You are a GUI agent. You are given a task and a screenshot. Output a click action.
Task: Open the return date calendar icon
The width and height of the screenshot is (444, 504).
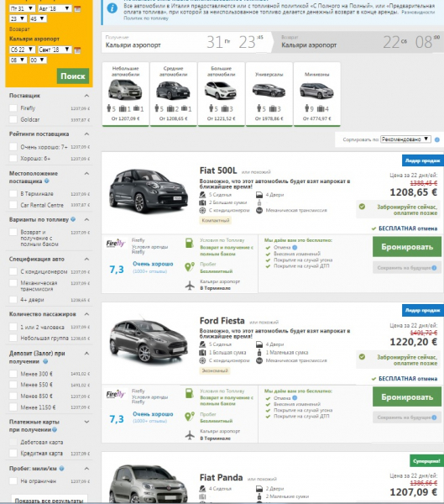tap(77, 50)
